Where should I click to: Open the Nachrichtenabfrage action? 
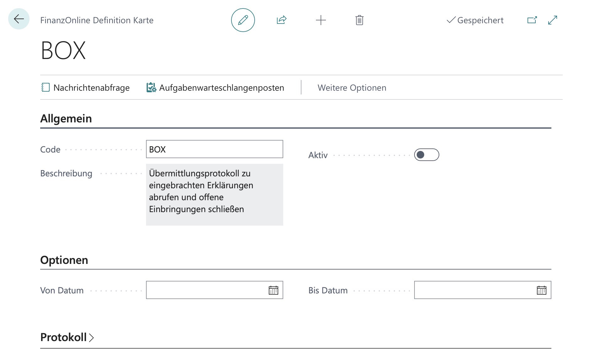85,88
